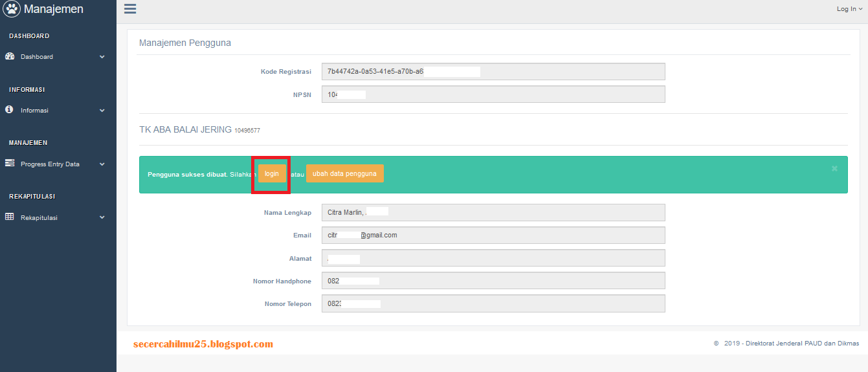Viewport: 868px width, 372px height.
Task: Click the Nama Lengkap field
Action: 493,213
